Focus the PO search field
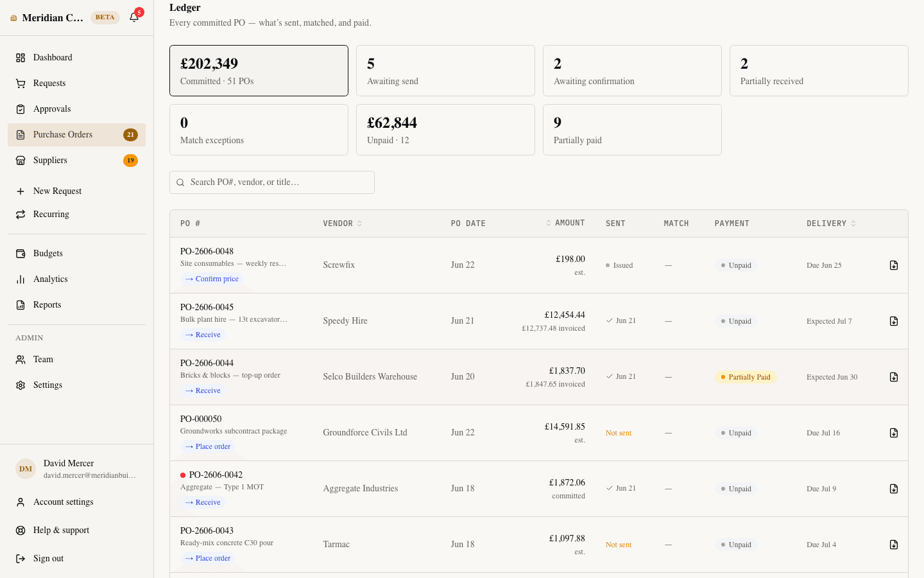This screenshot has width=924, height=578. [272, 182]
